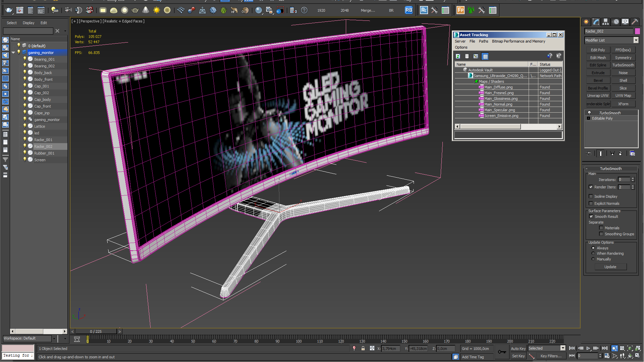Select the When Rendering radio button
The width and height of the screenshot is (644, 362).
click(593, 253)
